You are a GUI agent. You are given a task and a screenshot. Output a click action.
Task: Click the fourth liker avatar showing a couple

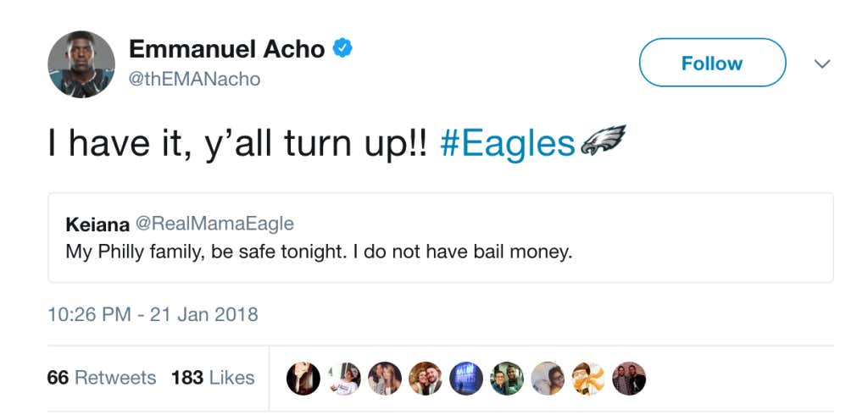[426, 379]
